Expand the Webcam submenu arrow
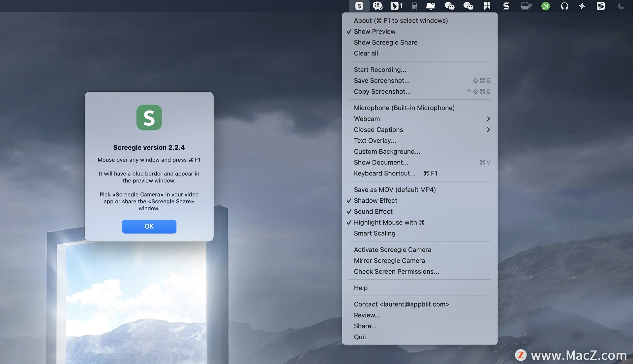Viewport: 633px width, 364px height. click(x=488, y=119)
